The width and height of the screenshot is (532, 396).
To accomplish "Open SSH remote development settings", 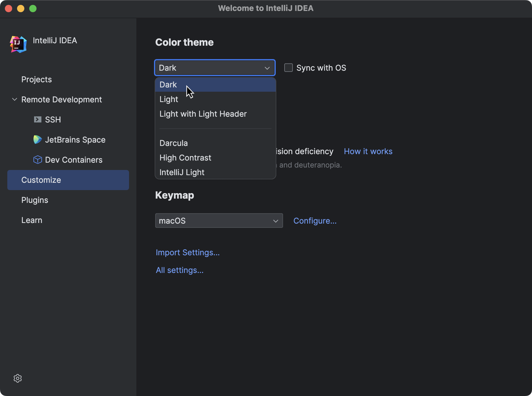I will coord(53,119).
